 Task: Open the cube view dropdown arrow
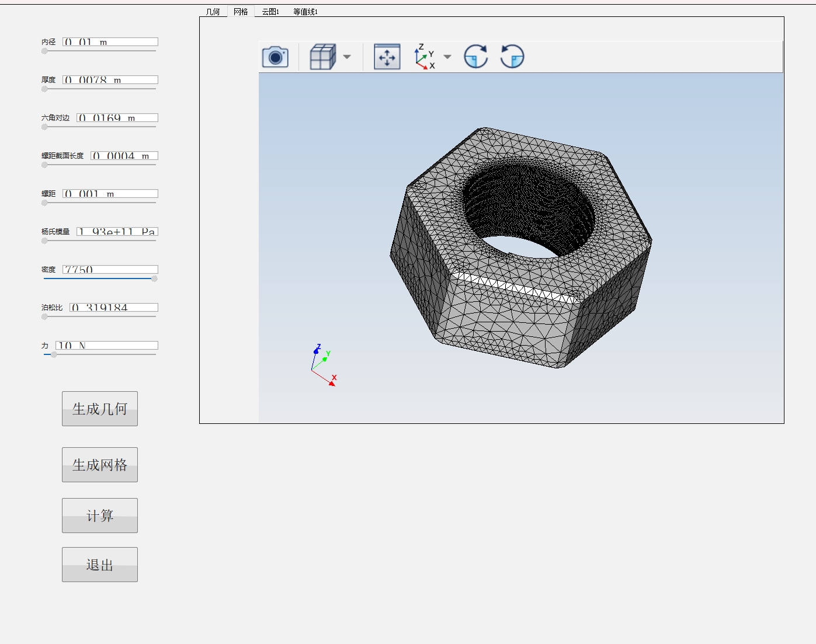[347, 57]
